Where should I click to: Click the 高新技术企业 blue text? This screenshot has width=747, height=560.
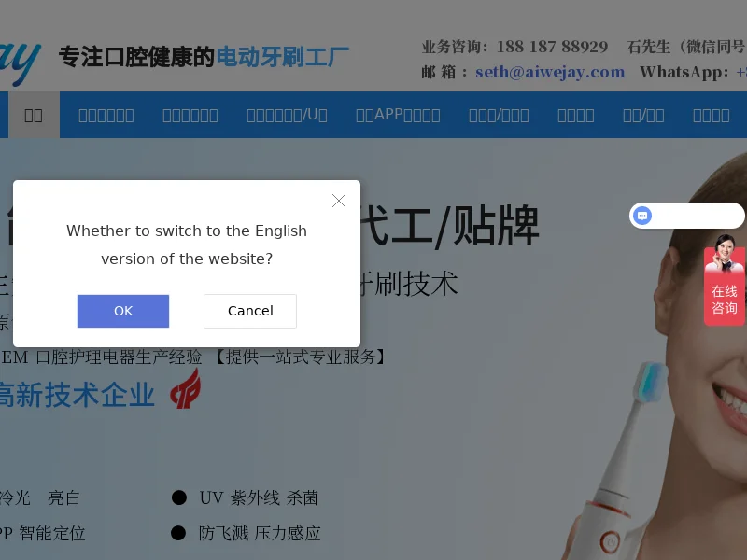[x=77, y=395]
